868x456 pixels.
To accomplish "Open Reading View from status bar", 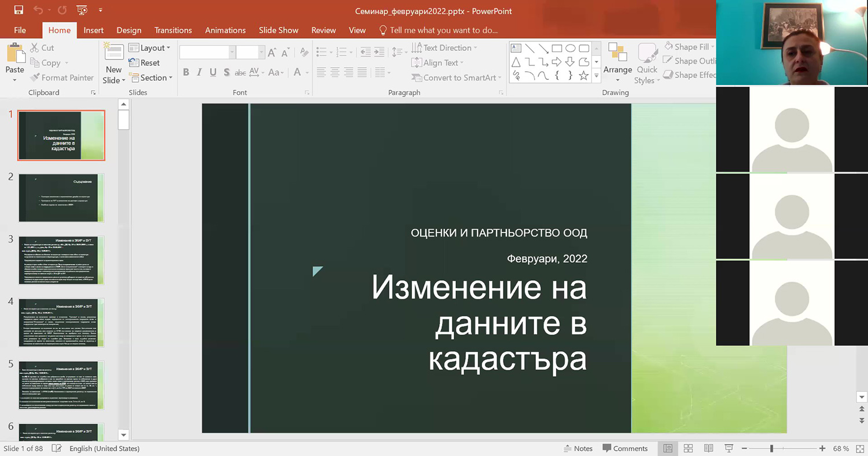I will pyautogui.click(x=708, y=448).
